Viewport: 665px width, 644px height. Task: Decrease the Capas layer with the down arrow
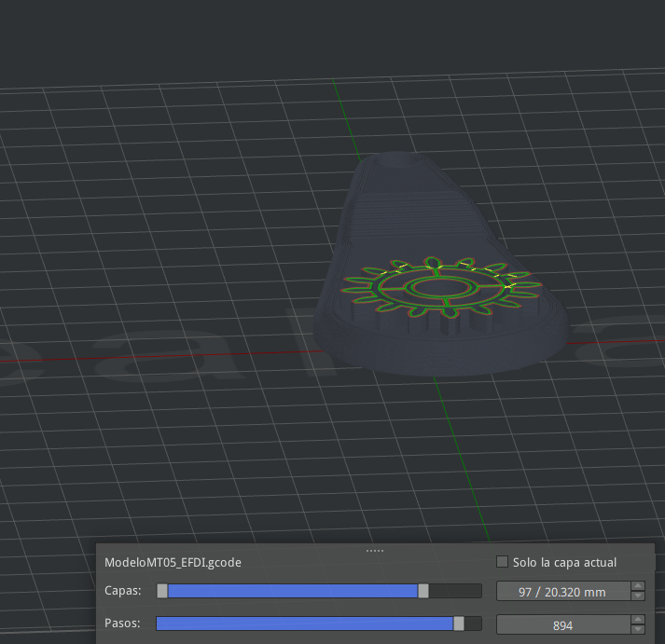pos(638,596)
